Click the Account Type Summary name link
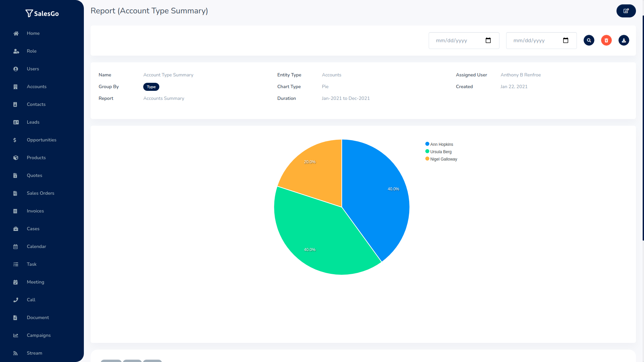 pos(168,74)
